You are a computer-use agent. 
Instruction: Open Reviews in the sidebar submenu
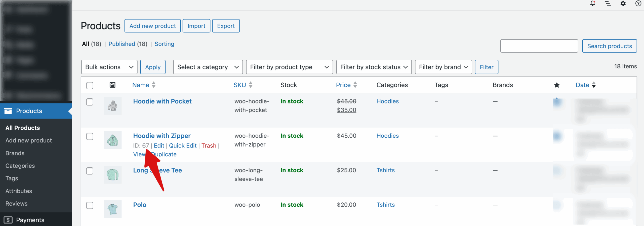click(16, 204)
